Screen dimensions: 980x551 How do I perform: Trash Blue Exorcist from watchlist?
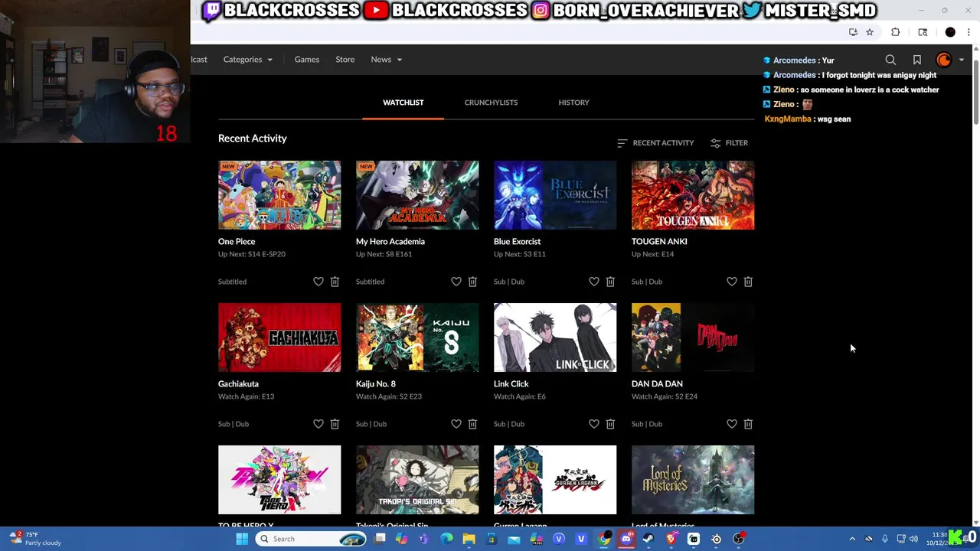coord(610,282)
